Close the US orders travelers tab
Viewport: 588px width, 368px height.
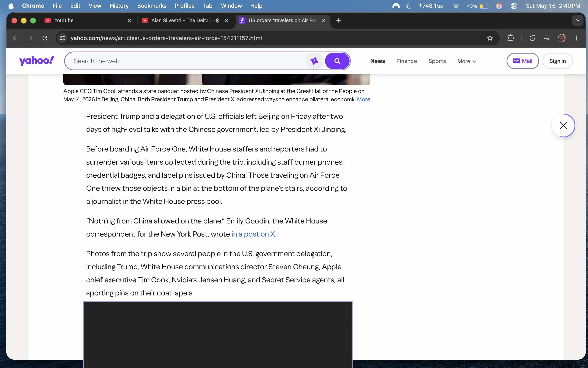click(324, 20)
